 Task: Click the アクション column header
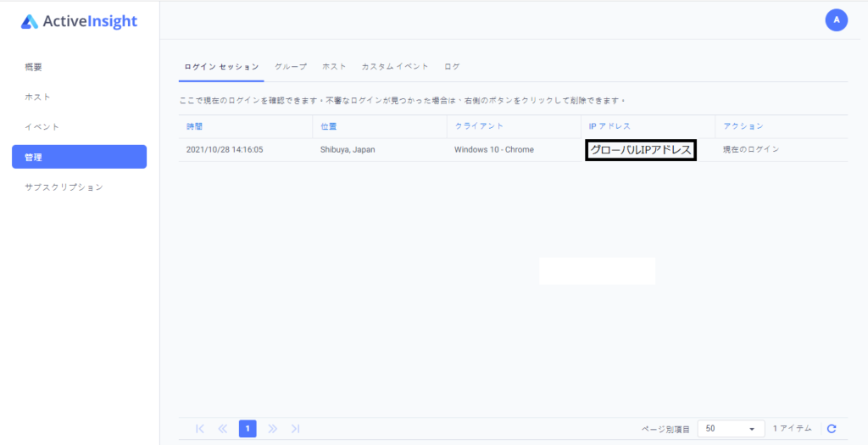743,126
